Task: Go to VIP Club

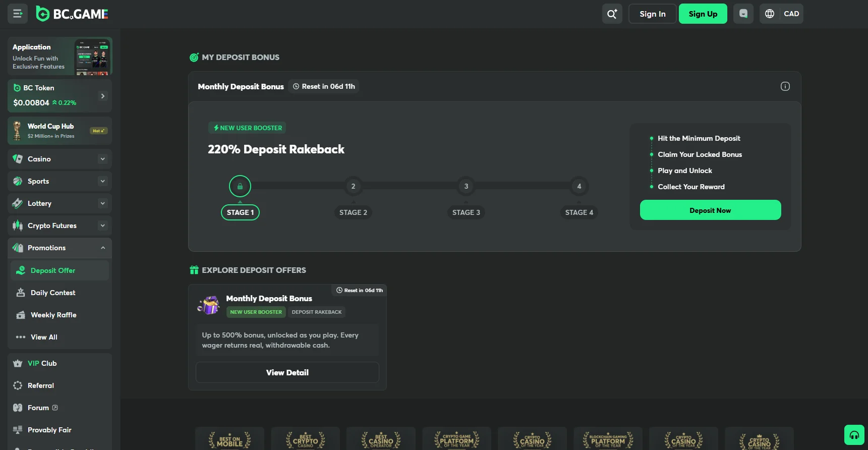Action: [x=60, y=363]
